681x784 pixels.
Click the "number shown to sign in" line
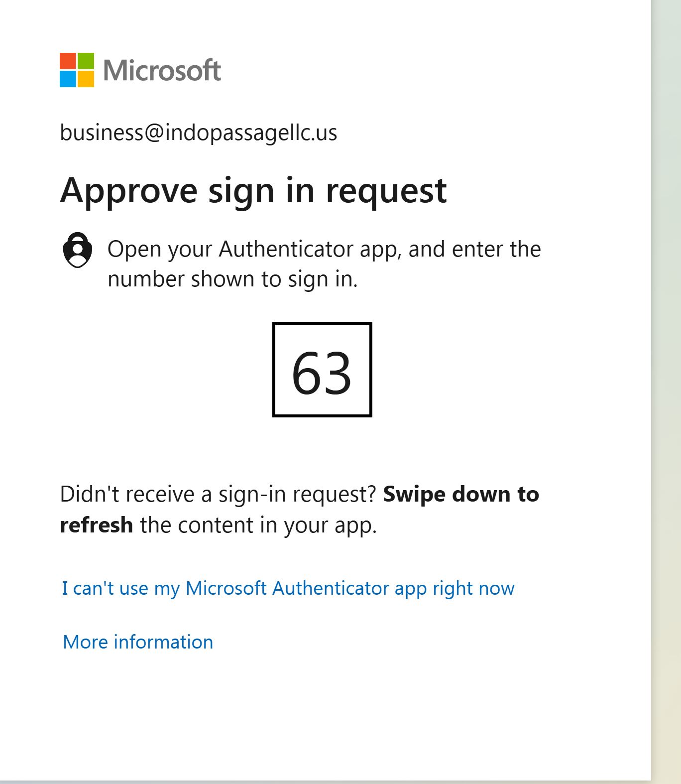(x=232, y=279)
